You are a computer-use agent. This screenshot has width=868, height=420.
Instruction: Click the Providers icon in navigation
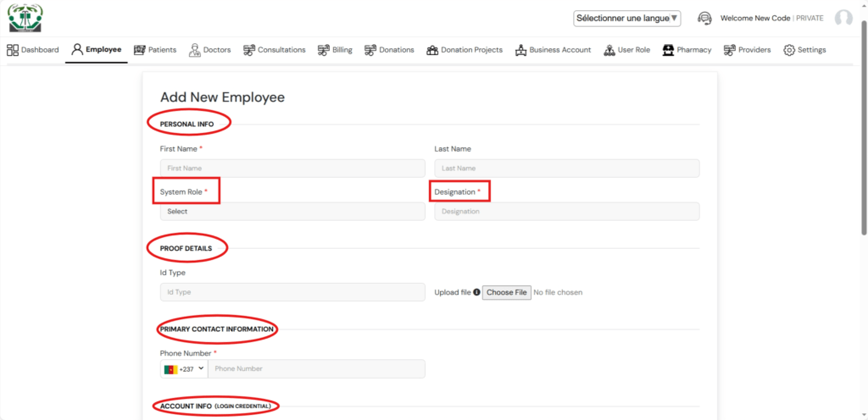(730, 50)
